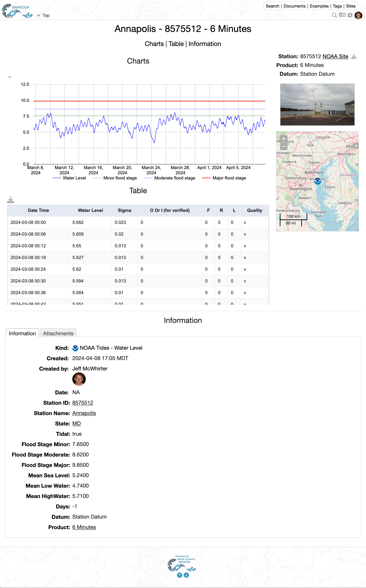Jump to the Table section link
Screen dimensions: 366x588
coord(176,44)
